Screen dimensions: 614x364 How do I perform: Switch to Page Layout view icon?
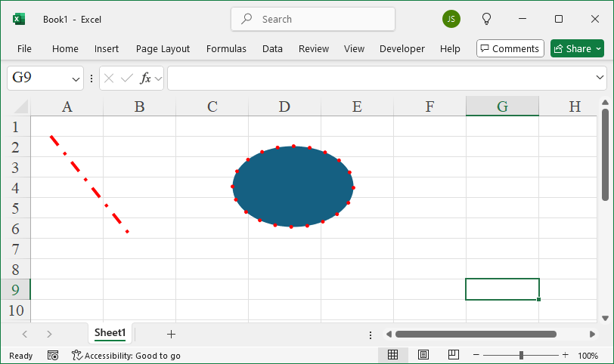click(423, 355)
